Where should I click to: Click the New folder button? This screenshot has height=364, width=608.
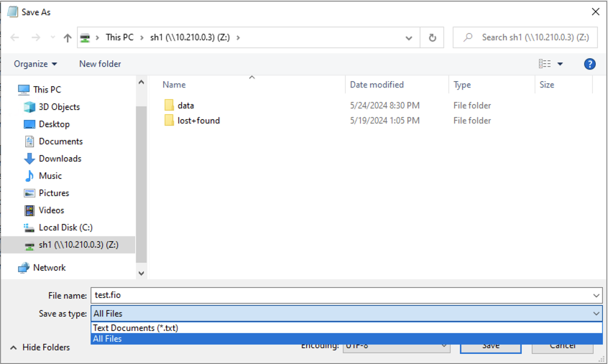(100, 64)
